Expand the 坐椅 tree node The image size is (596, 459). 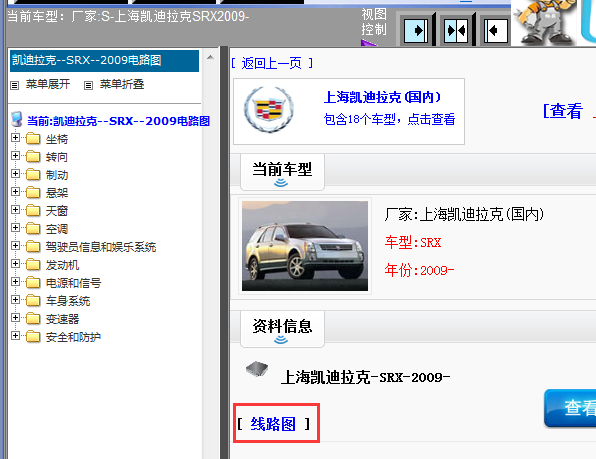point(15,138)
